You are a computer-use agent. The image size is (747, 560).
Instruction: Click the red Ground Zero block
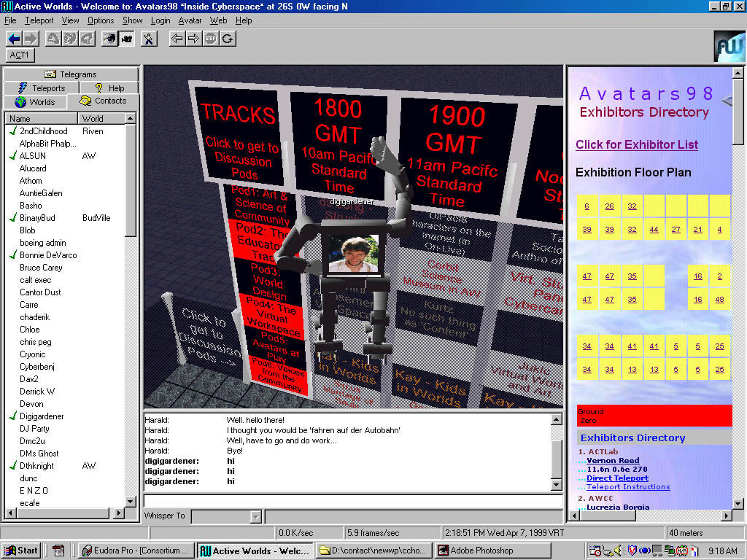point(654,416)
